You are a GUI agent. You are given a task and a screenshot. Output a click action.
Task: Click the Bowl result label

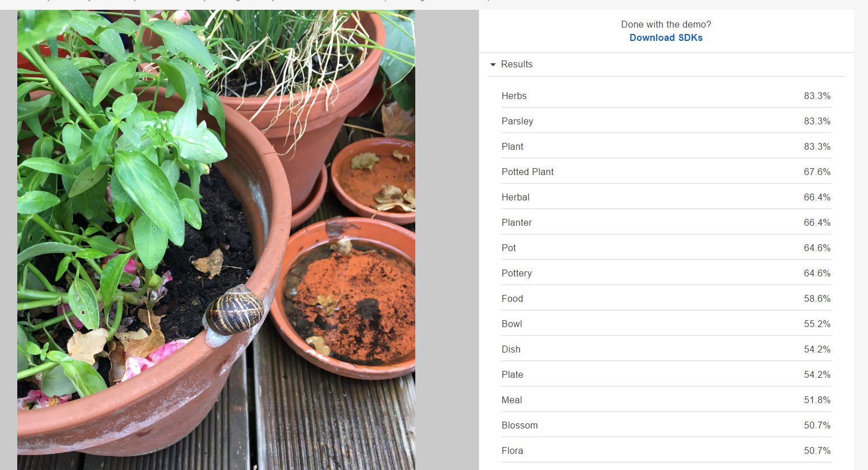511,324
